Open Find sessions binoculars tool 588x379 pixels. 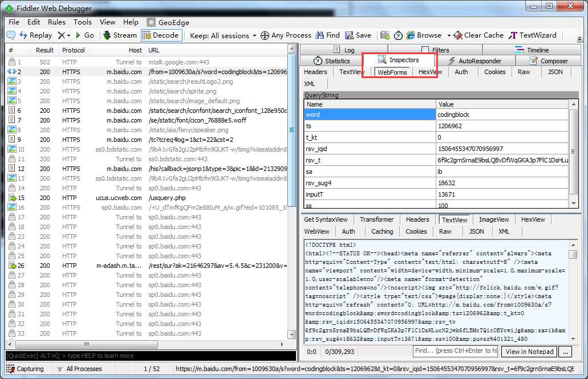[328, 35]
